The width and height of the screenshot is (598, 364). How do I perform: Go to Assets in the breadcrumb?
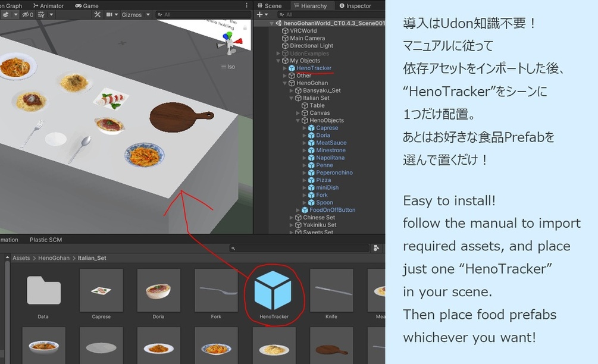pos(21,258)
